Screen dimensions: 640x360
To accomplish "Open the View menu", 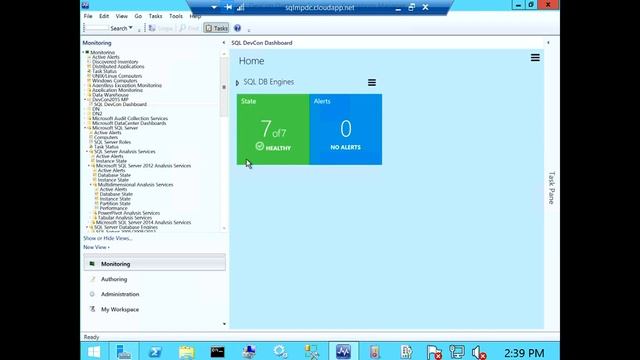I will (x=122, y=16).
